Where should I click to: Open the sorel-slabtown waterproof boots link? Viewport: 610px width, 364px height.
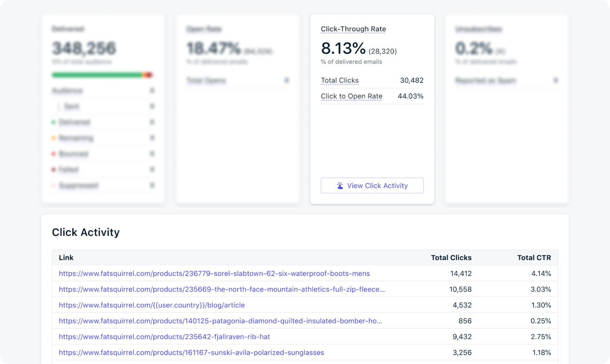point(214,274)
